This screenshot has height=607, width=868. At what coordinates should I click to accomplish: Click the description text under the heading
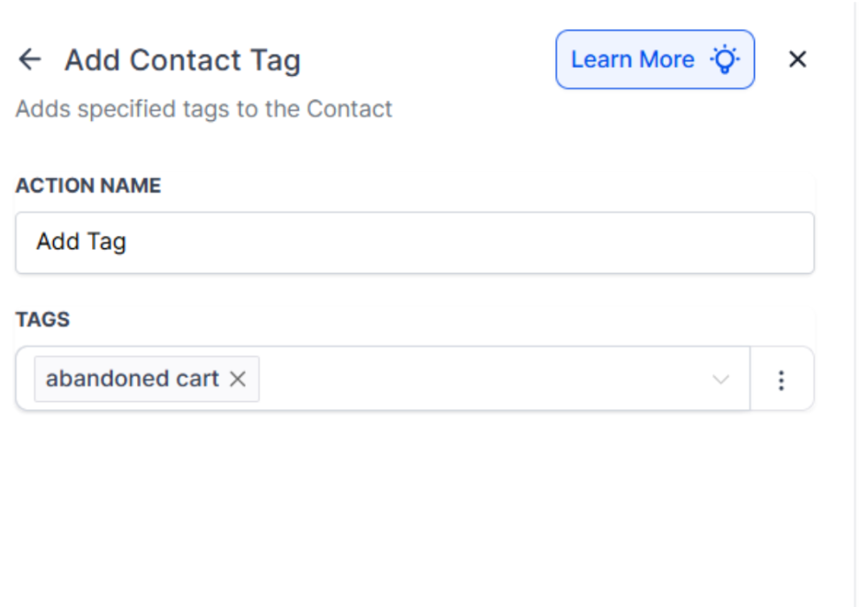coord(204,110)
